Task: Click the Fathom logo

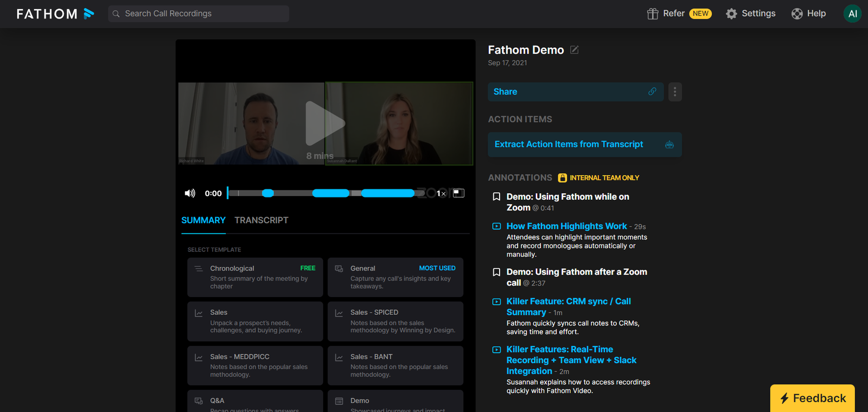Action: click(55, 14)
